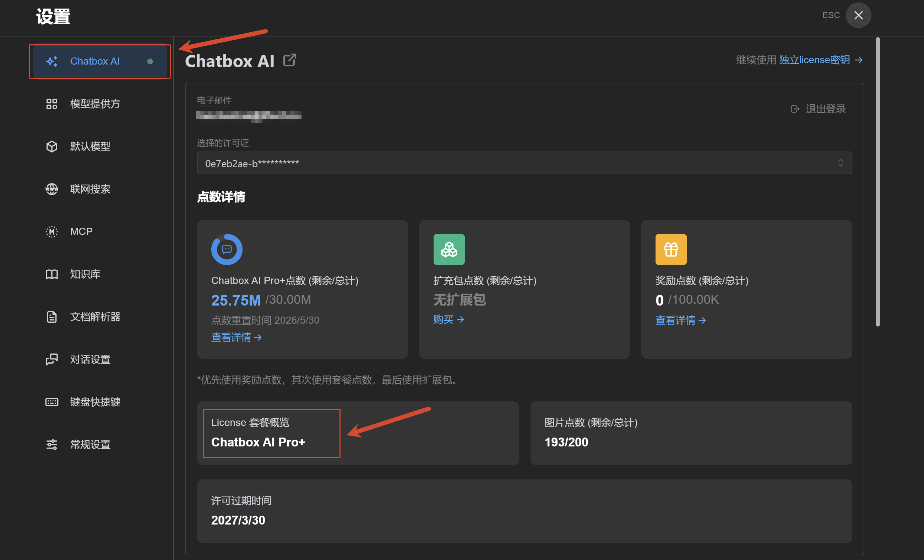The height and width of the screenshot is (560, 924).
Task: Click the green expansion pack cubes icon
Action: pyautogui.click(x=449, y=249)
